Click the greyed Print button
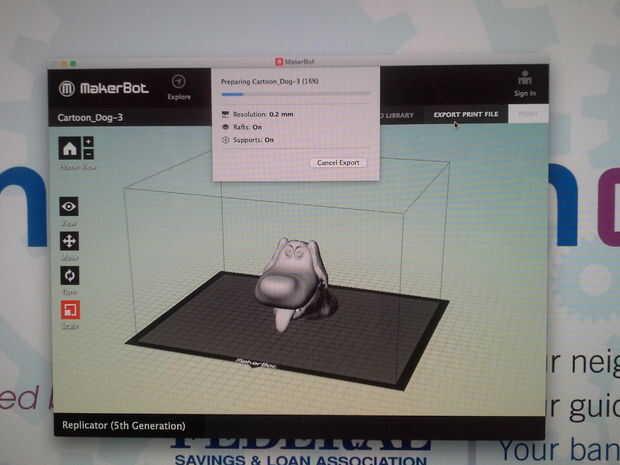Image resolution: width=620 pixels, height=465 pixels. tap(528, 114)
